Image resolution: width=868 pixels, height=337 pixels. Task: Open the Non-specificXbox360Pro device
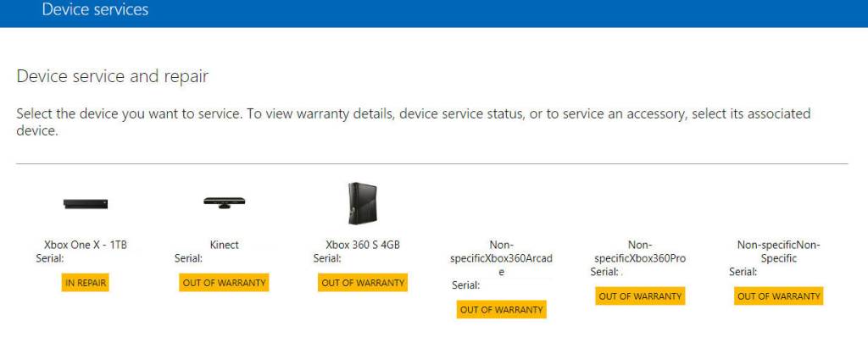coord(640,251)
